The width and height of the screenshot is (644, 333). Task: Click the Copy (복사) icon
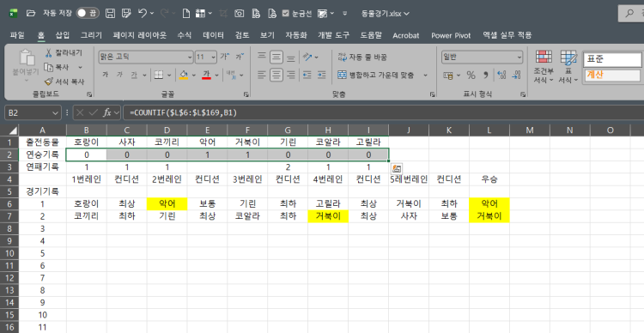(x=49, y=67)
